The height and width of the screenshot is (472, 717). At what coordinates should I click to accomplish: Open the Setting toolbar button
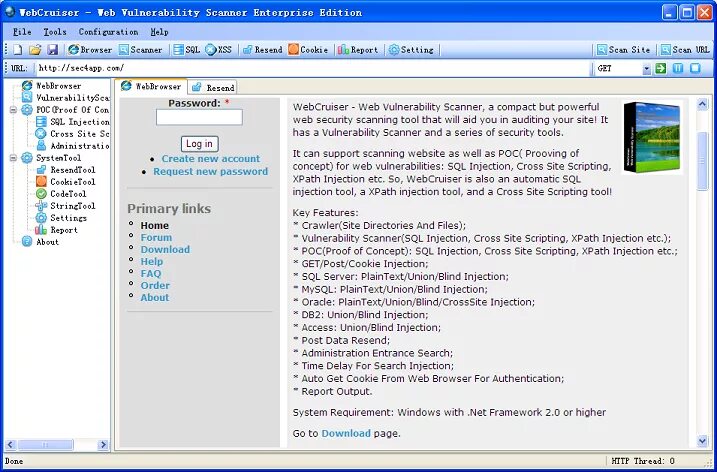(411, 50)
